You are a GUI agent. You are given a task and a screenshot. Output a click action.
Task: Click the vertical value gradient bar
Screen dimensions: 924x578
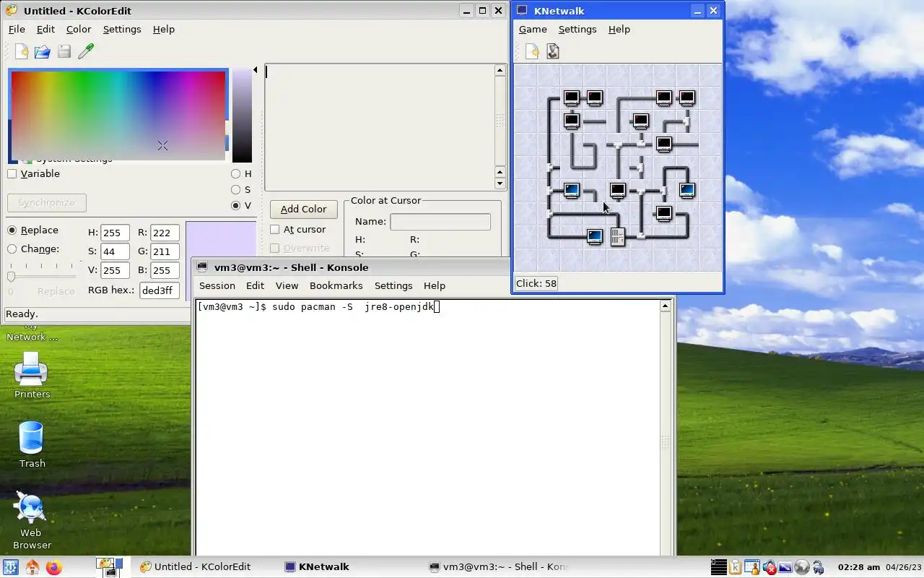click(242, 116)
